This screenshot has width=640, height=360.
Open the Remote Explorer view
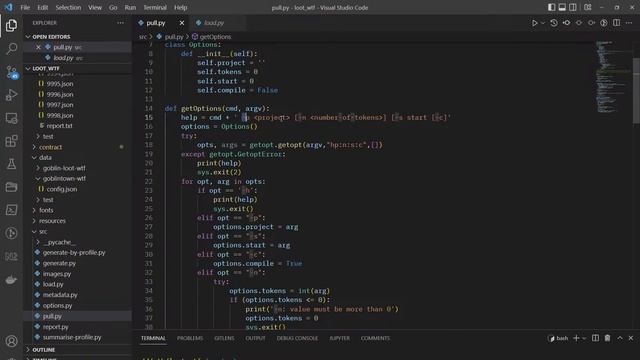(11, 118)
